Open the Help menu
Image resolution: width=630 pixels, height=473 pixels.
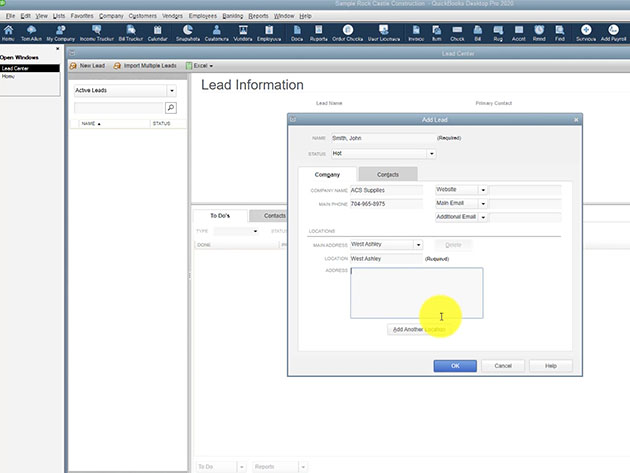click(x=305, y=16)
